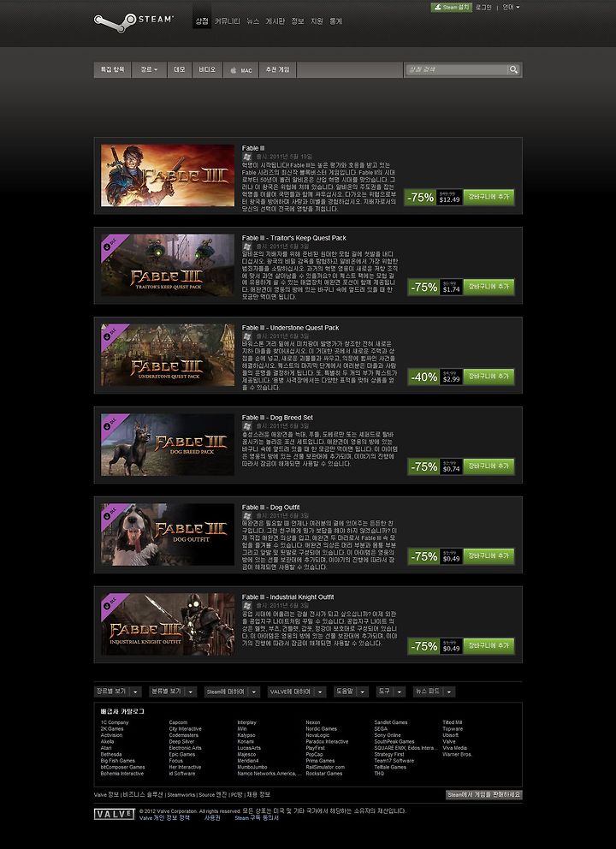This screenshot has height=849, width=616.
Task: Click the green Steam 설치 install button
Action: point(452,8)
